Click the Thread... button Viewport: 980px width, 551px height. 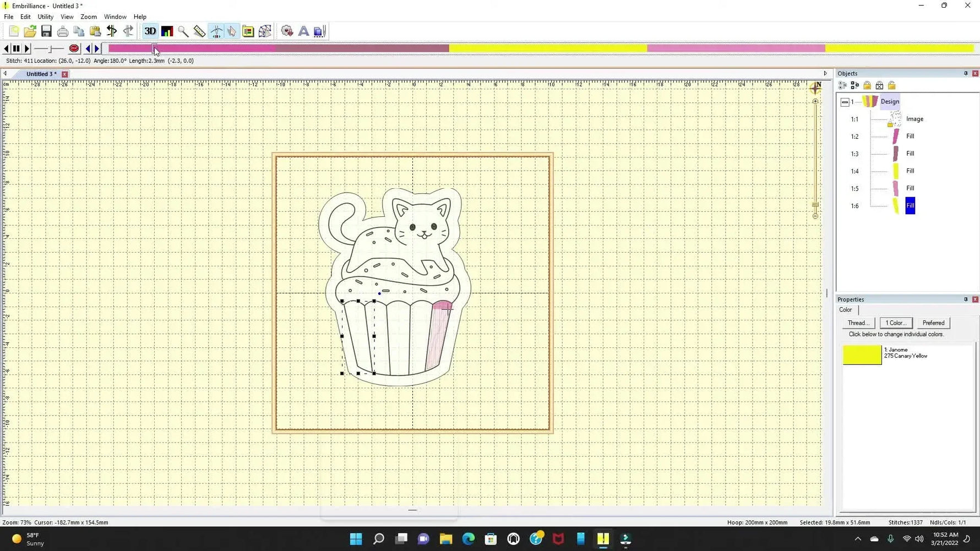[858, 323]
